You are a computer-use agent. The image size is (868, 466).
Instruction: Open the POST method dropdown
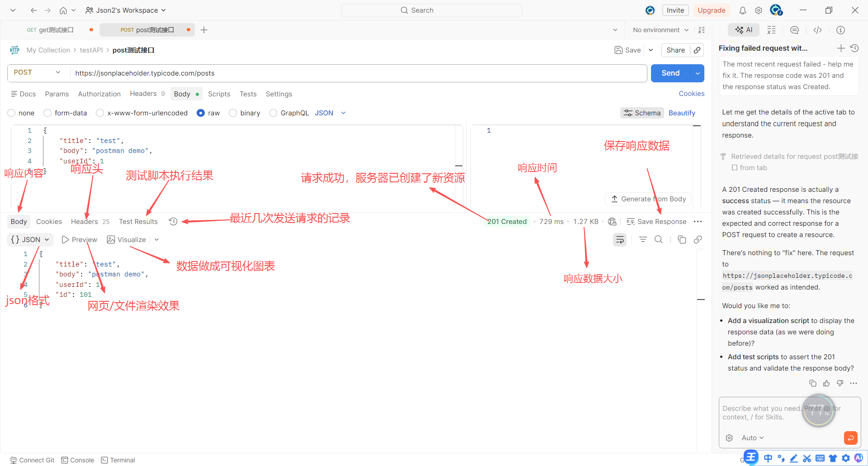pos(37,72)
